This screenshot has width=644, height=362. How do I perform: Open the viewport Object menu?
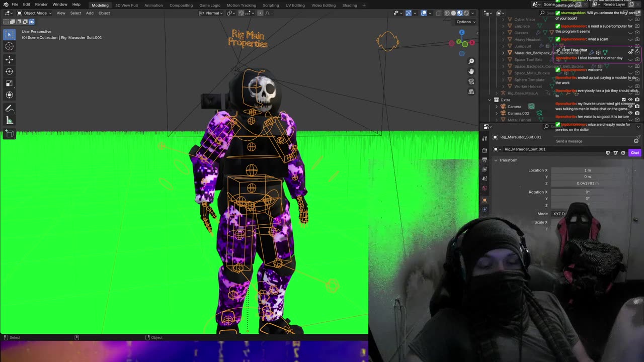104,13
